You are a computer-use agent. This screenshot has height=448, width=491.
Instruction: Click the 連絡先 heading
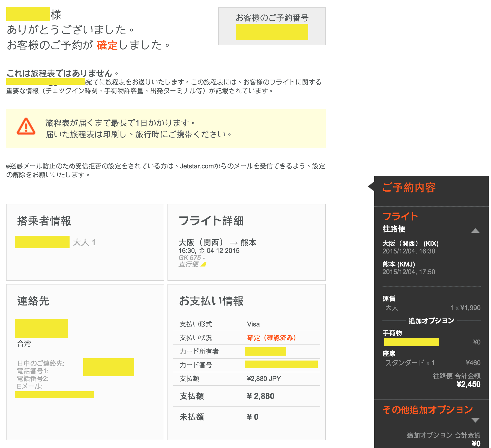coord(33,301)
